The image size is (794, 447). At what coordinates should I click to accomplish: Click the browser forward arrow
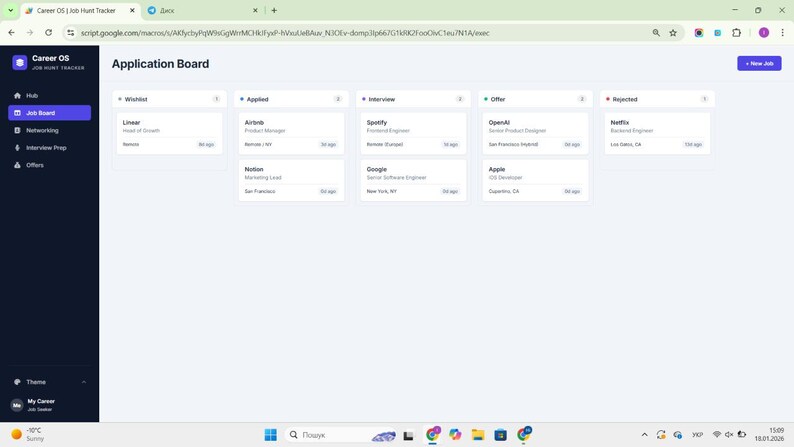tap(30, 32)
